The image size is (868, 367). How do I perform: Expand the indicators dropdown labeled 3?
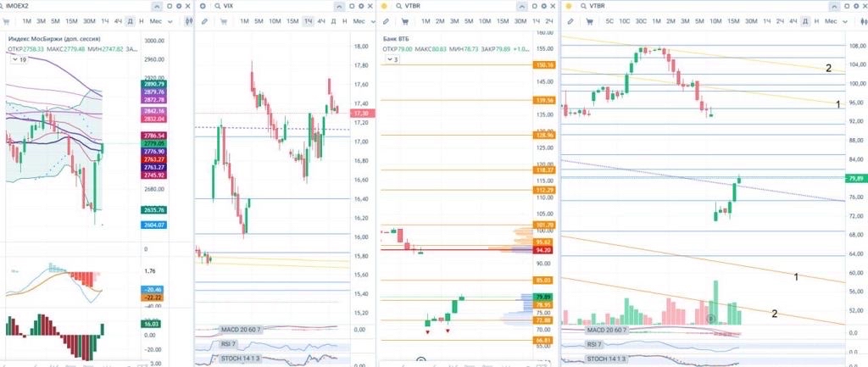coord(392,59)
